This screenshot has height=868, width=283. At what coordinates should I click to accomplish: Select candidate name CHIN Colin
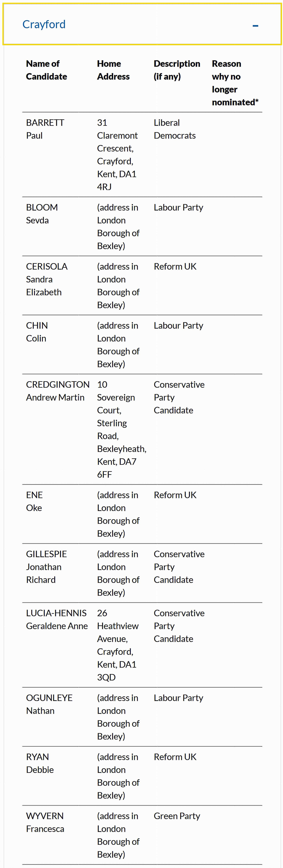(x=37, y=332)
